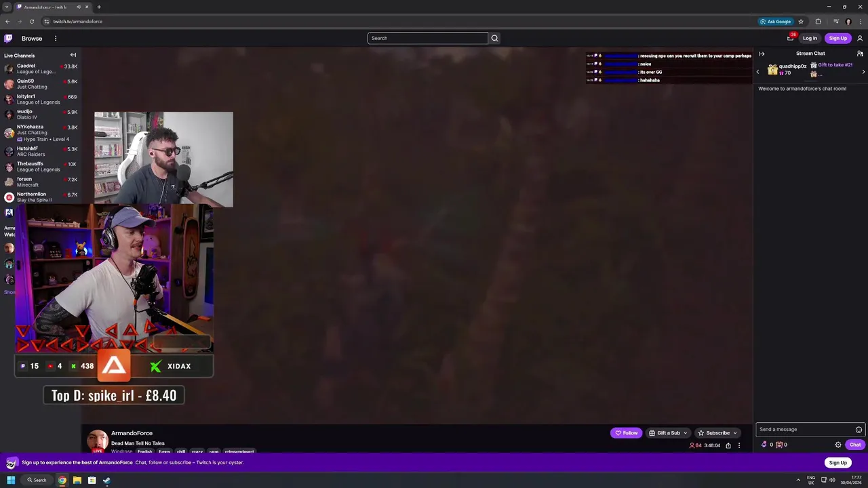Select wudijo channel playing Diablo IV
Viewport: 868px width, 488px height.
41,115
